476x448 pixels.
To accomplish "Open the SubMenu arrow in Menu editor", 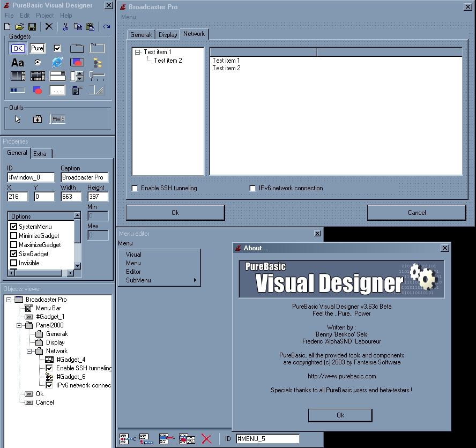I will point(195,280).
